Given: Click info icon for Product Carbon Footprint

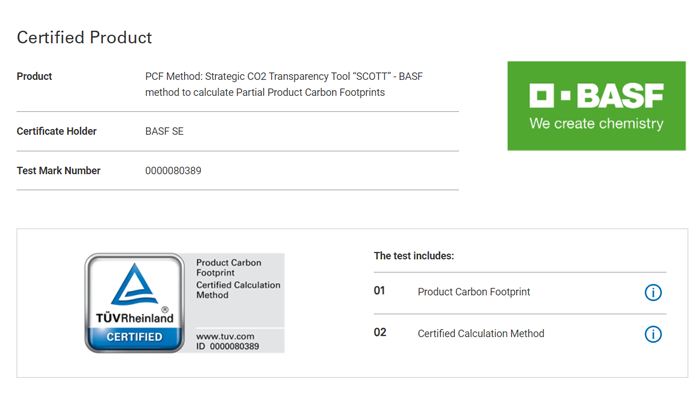Looking at the screenshot, I should coord(653,292).
